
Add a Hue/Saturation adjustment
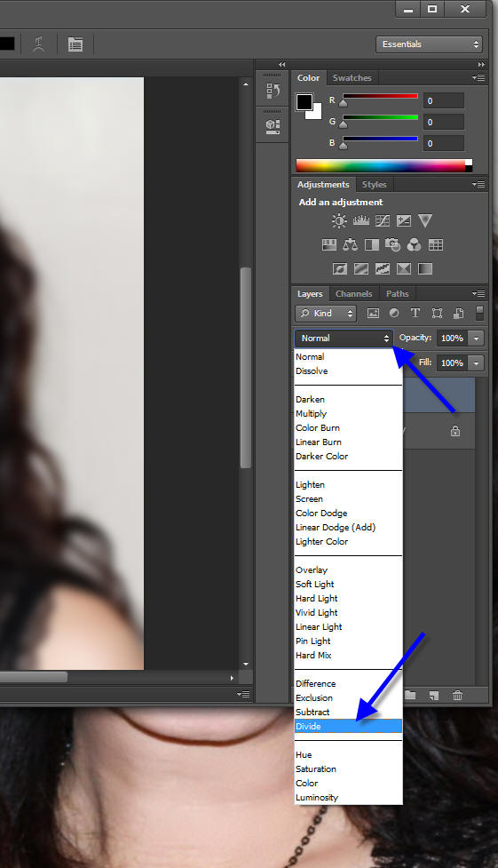pos(329,244)
